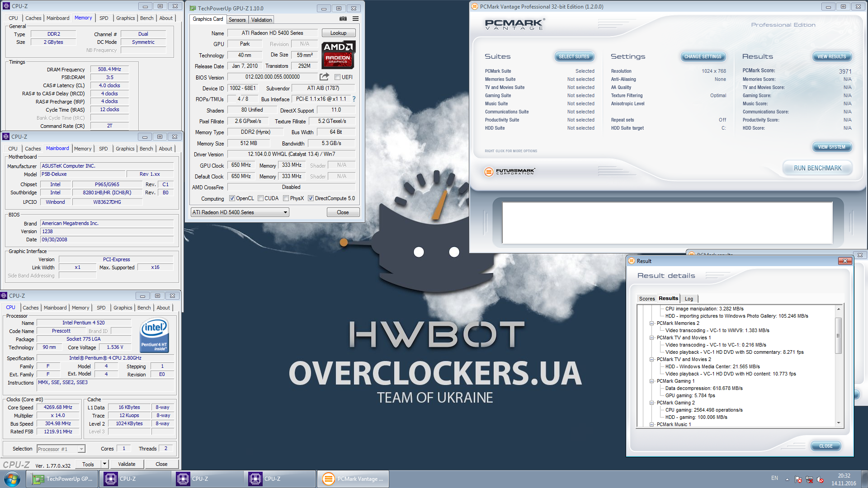
Task: Click the CPU-Z Memory window title icon
Action: coord(6,6)
